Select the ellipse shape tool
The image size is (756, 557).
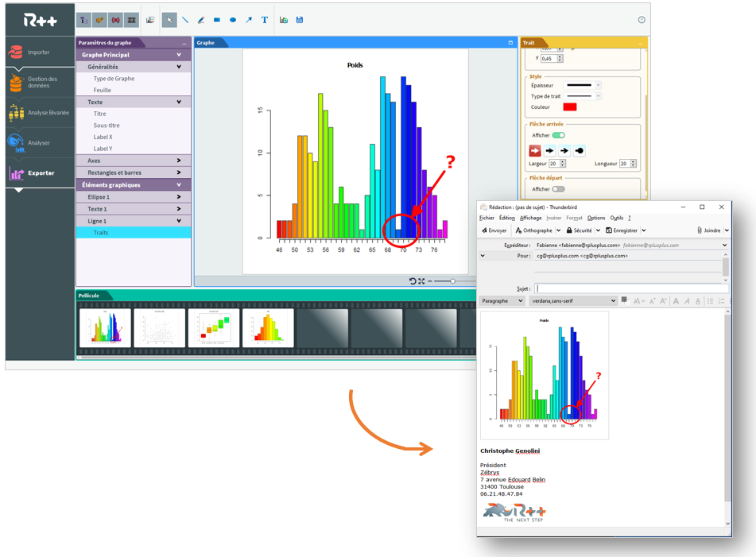[x=233, y=20]
